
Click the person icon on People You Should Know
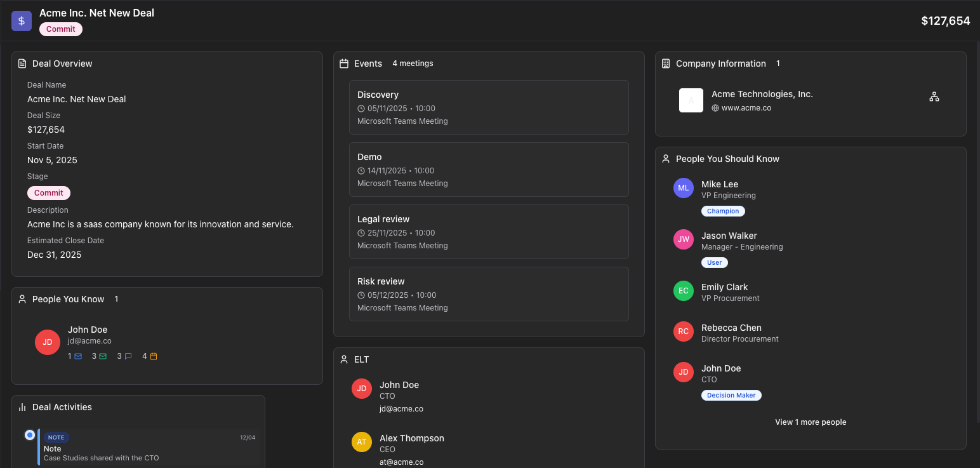coord(665,158)
